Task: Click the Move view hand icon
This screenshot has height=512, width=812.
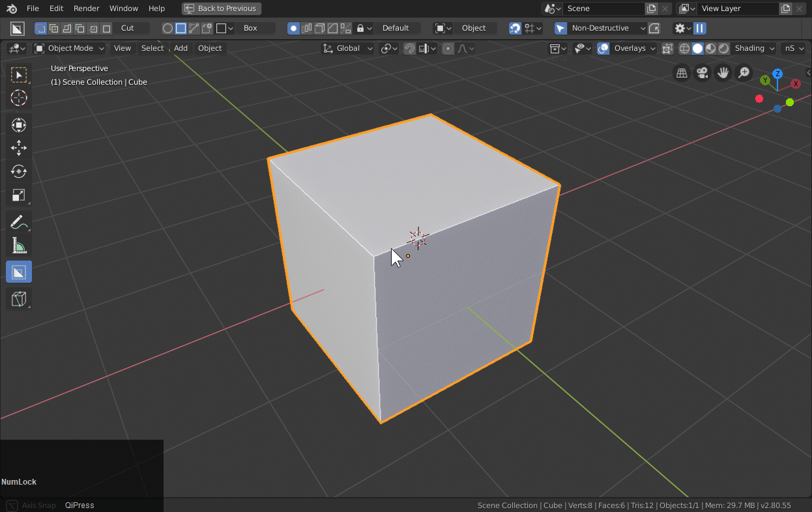Action: tap(723, 72)
